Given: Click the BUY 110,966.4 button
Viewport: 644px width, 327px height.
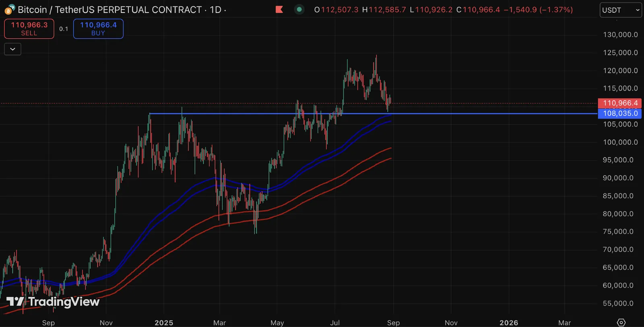Looking at the screenshot, I should coord(98,29).
